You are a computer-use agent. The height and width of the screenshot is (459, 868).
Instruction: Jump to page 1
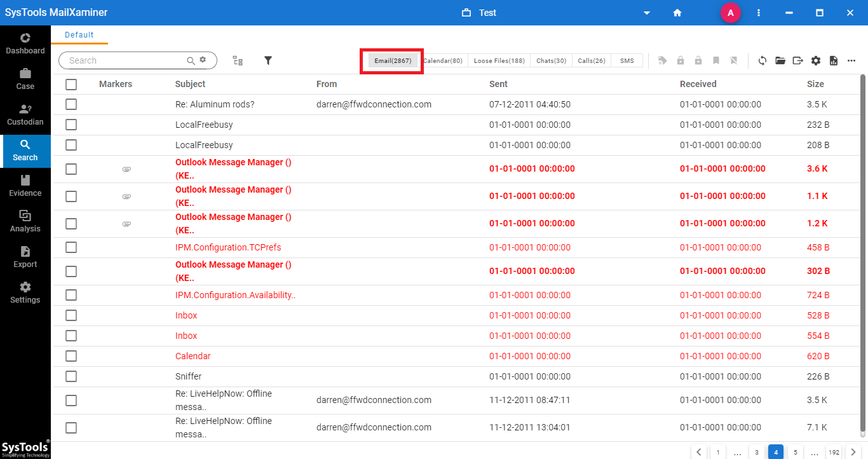[x=718, y=453]
